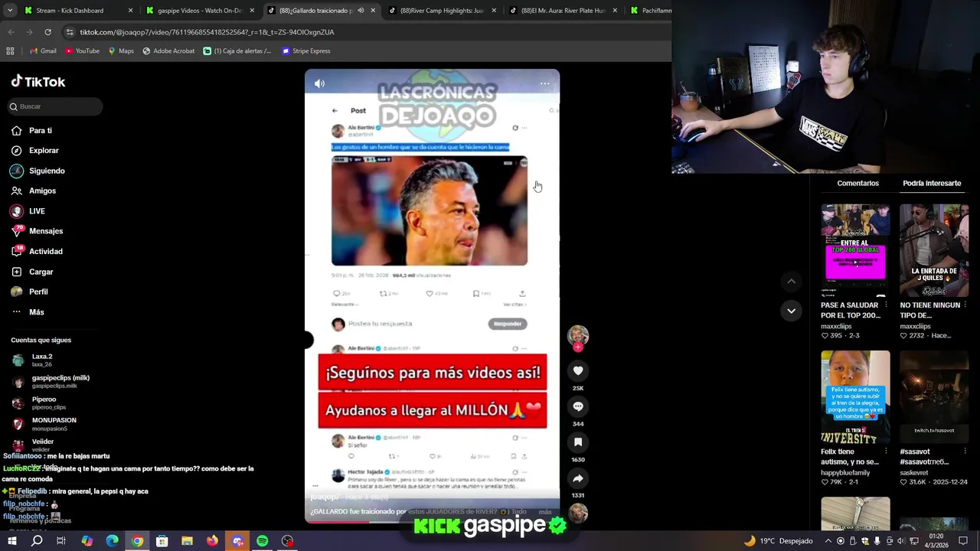Open the #sasavot video thumbnail
Screen dimensions: 980x551
[934, 397]
